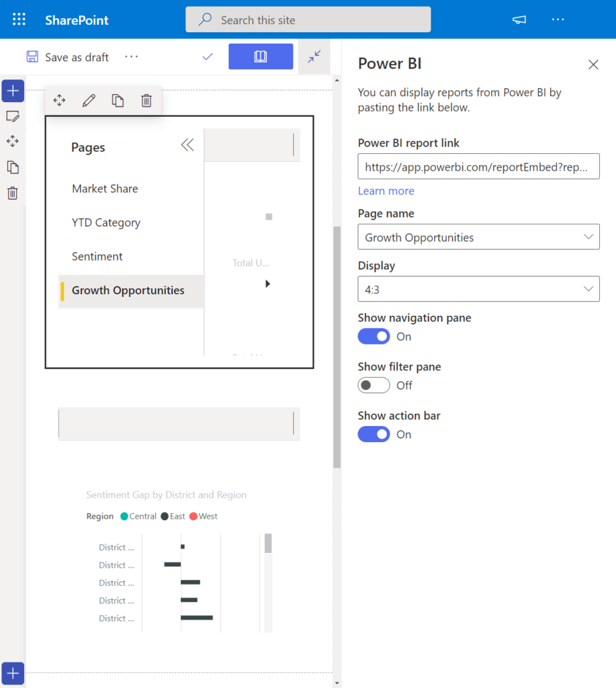Open the Page name dropdown
616x688 pixels.
coord(478,237)
